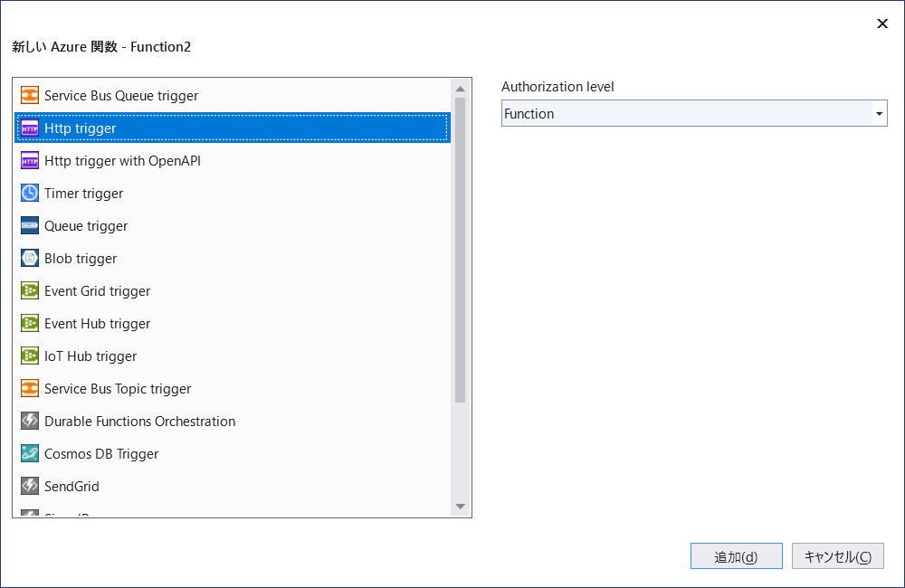Click the 追加(d) button
This screenshot has width=905, height=588.
click(x=736, y=556)
